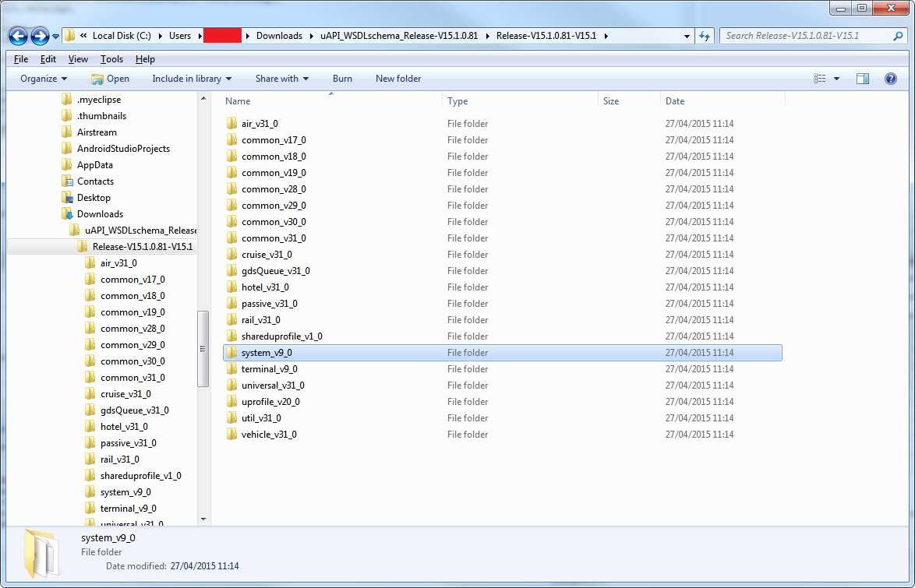The height and width of the screenshot is (588, 915).
Task: Show the preview pane icon
Action: (862, 79)
